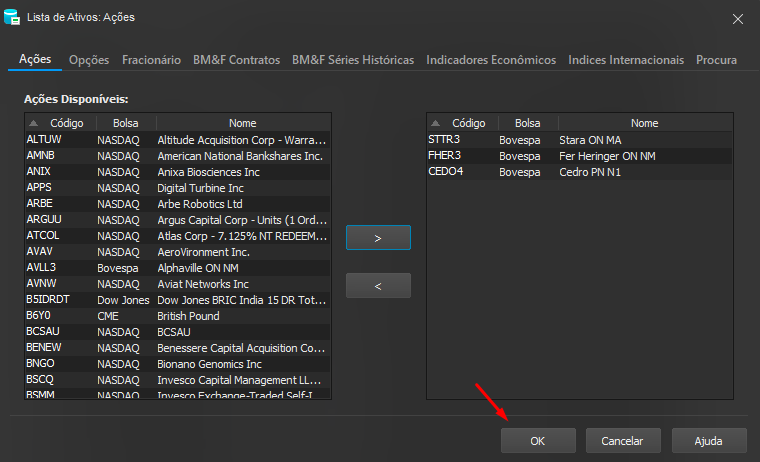Remove selected asset with the < button

tap(378, 286)
